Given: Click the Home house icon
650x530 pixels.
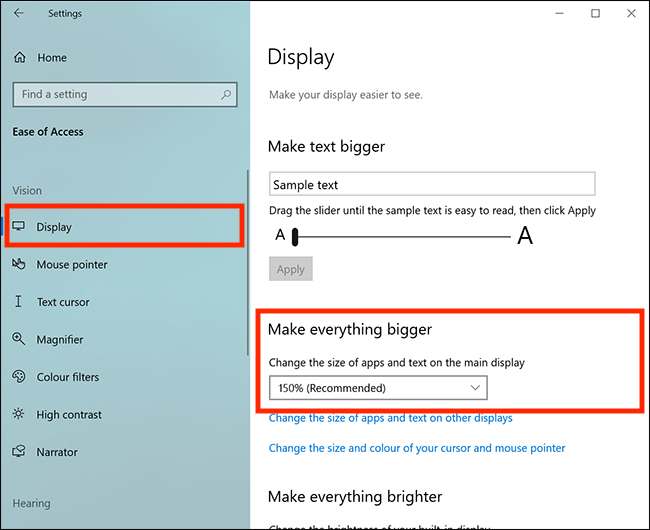Looking at the screenshot, I should pyautogui.click(x=20, y=58).
